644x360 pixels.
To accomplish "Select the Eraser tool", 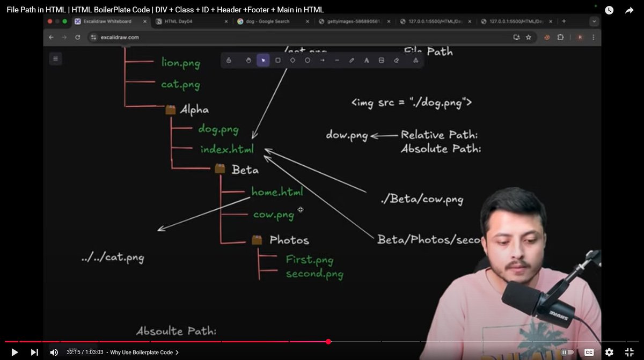I will (x=397, y=61).
